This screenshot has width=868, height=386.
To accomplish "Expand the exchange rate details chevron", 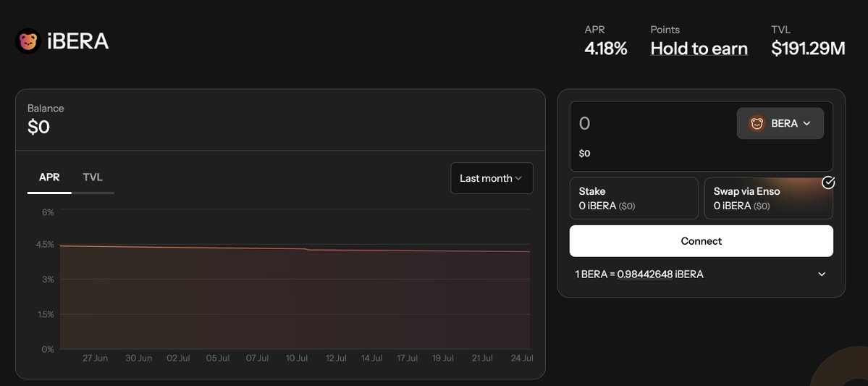I will 822,274.
